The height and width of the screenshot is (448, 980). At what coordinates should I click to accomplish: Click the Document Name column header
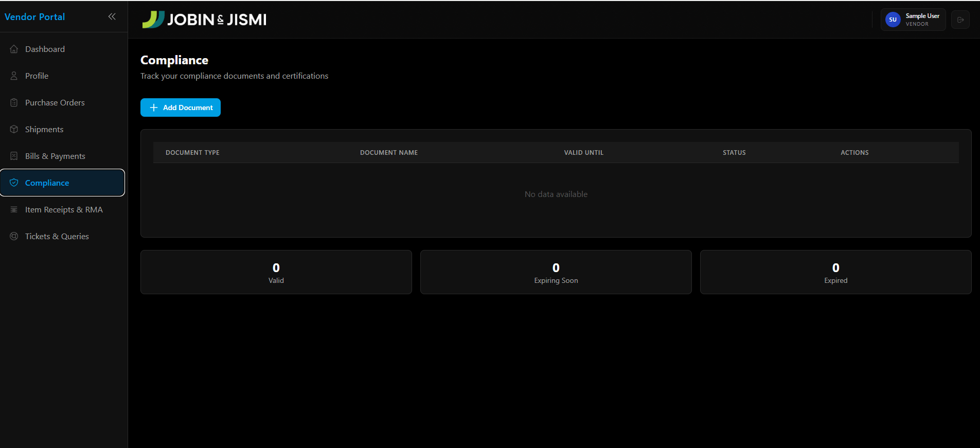pos(389,153)
